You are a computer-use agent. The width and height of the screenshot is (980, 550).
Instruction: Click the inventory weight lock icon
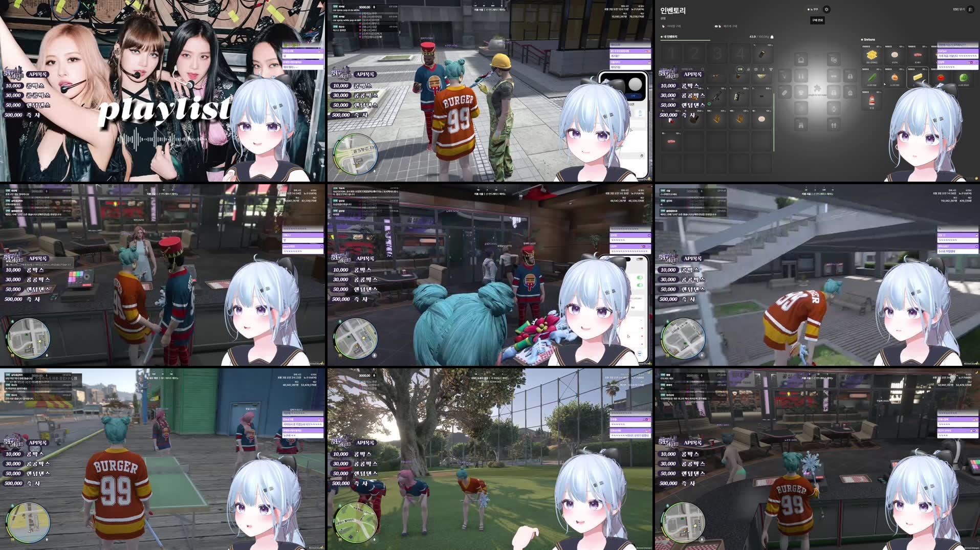pos(772,37)
